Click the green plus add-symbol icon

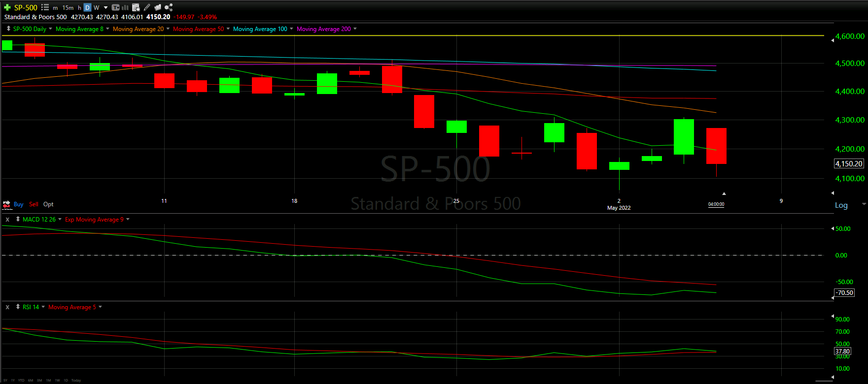tap(7, 7)
